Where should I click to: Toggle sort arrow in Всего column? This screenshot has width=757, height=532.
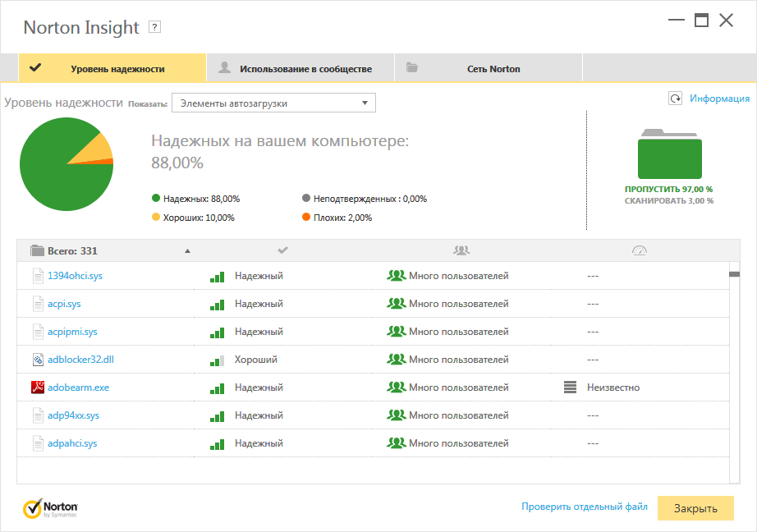(187, 250)
